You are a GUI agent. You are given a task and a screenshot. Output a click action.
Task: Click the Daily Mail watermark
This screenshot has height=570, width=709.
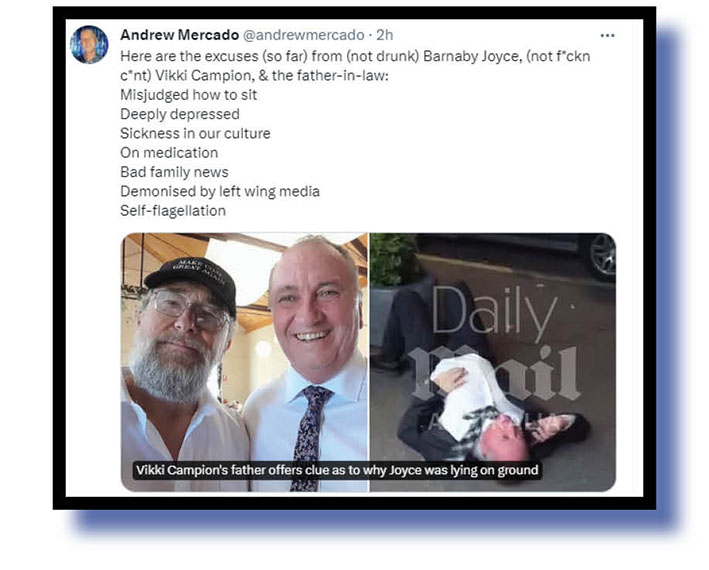(496, 344)
